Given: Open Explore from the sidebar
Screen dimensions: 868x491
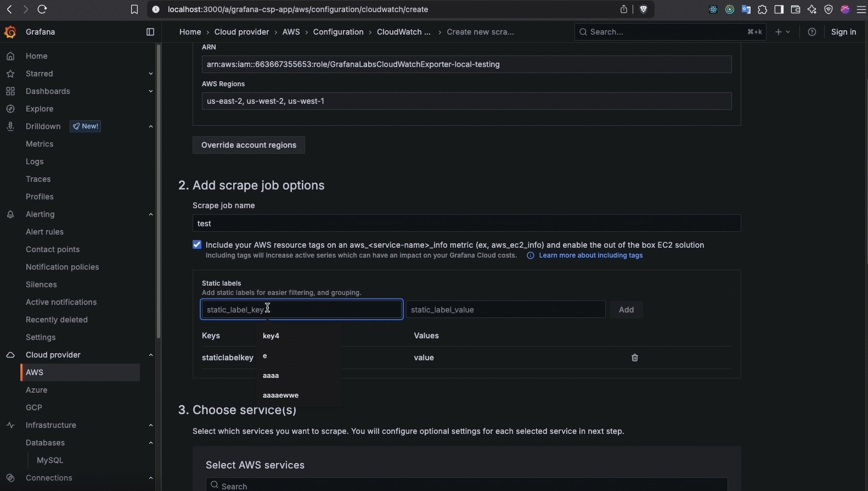Looking at the screenshot, I should 40,109.
